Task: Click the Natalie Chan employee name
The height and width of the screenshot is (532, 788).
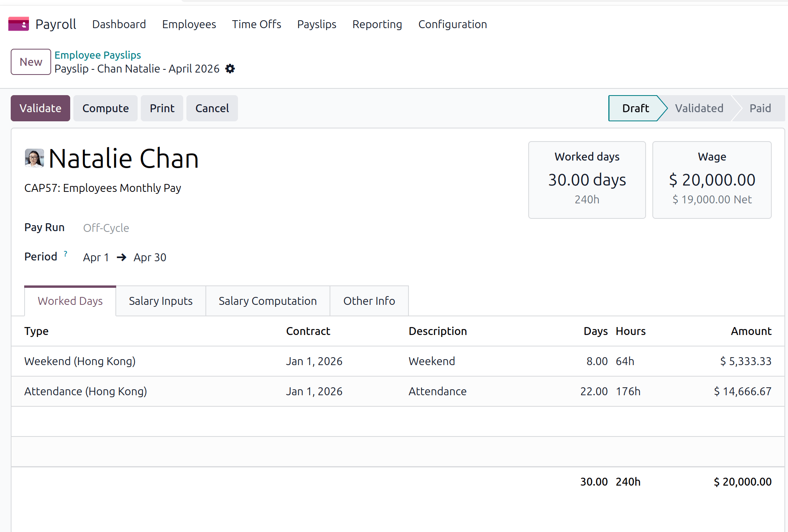Action: tap(124, 159)
